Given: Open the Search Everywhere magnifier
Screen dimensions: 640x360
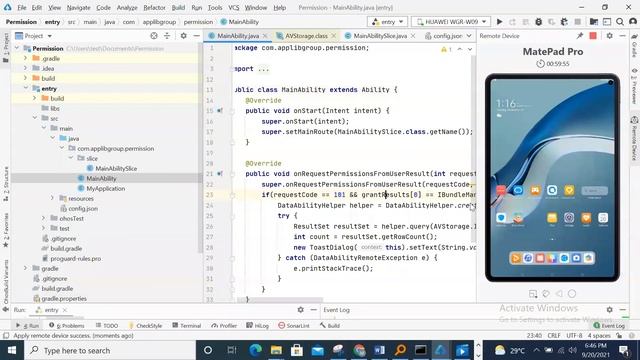Looking at the screenshot, I should coord(620,22).
